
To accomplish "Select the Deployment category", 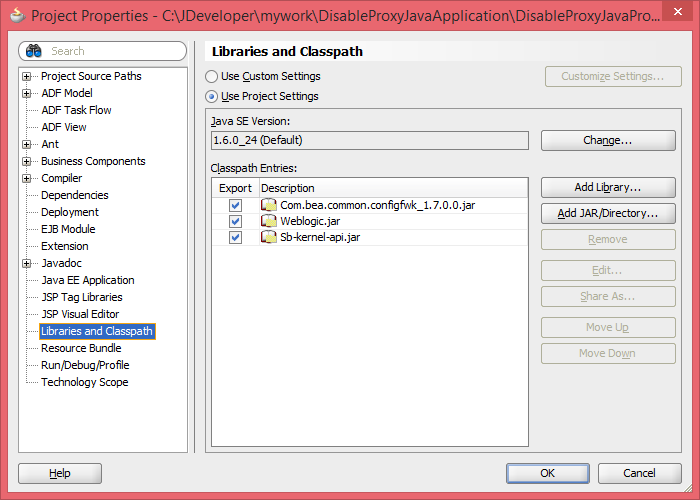I will [70, 212].
